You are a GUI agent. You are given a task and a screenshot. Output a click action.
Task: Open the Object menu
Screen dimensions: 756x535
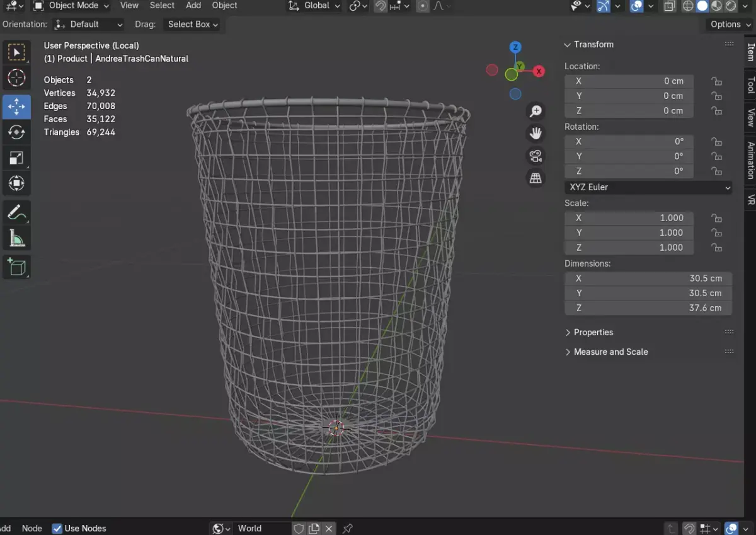[x=225, y=5]
